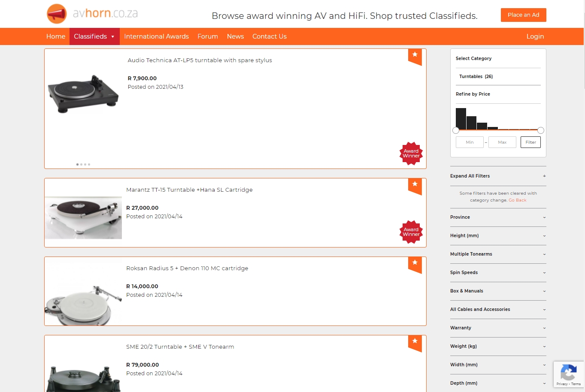Open the Classifieds dropdown menu
This screenshot has width=585, height=392.
pyautogui.click(x=94, y=36)
